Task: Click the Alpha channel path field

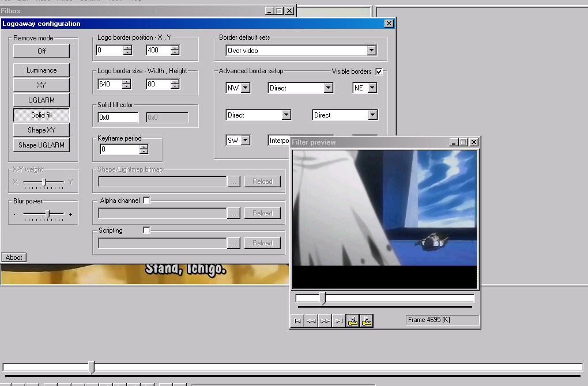Action: click(163, 213)
